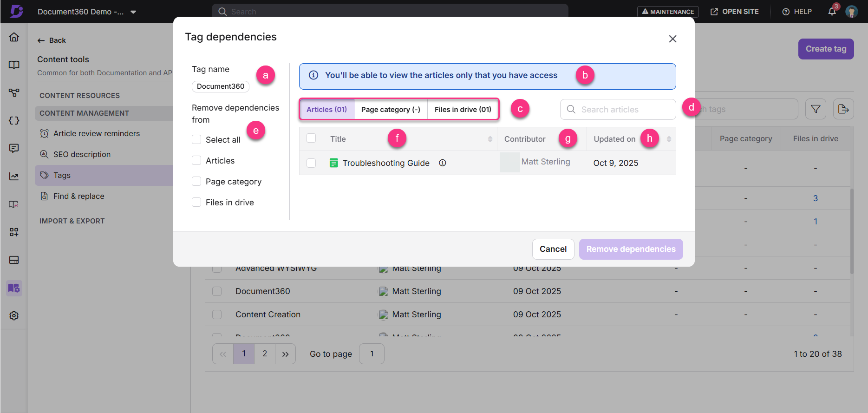The height and width of the screenshot is (413, 868).
Task: Open the Feedback comment icon in sidebar
Action: [14, 149]
